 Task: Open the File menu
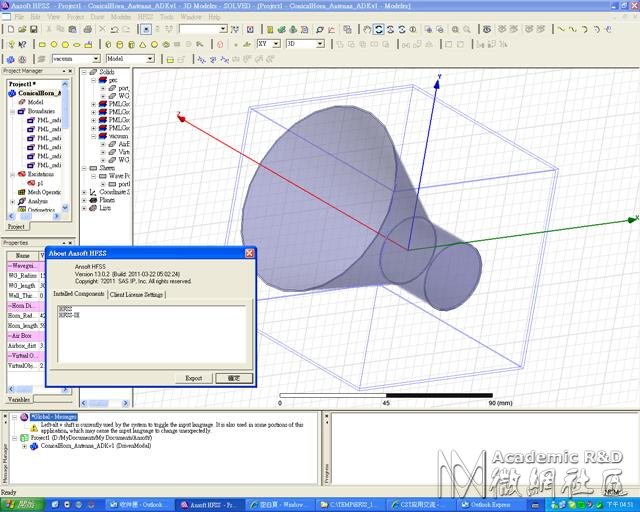[x=19, y=17]
